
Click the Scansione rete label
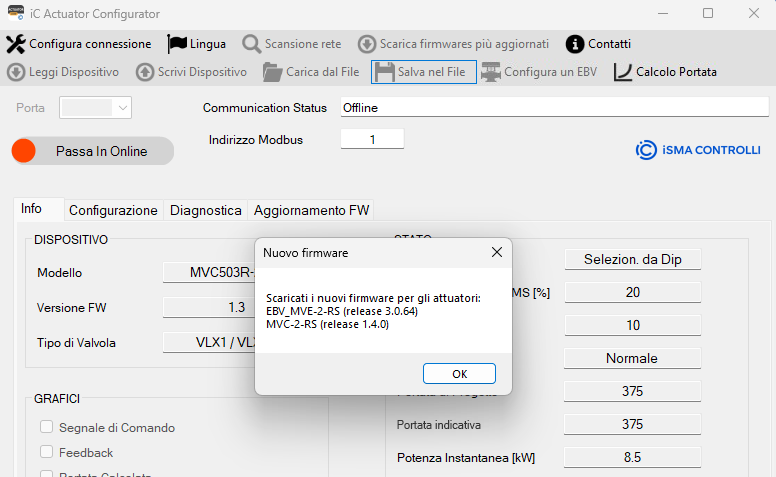coord(303,44)
